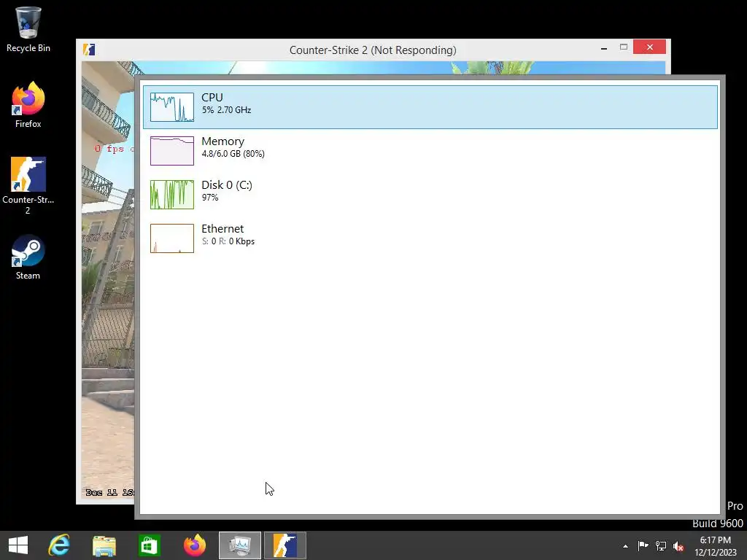Close the Counter-Strike 2 window

[x=650, y=47]
